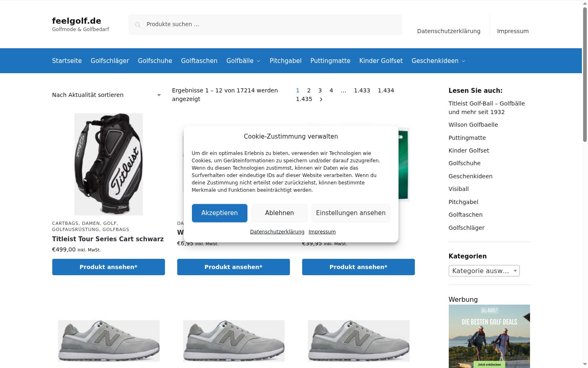The width and height of the screenshot is (588, 368).
Task: Go to results page 1.433
Action: point(362,90)
